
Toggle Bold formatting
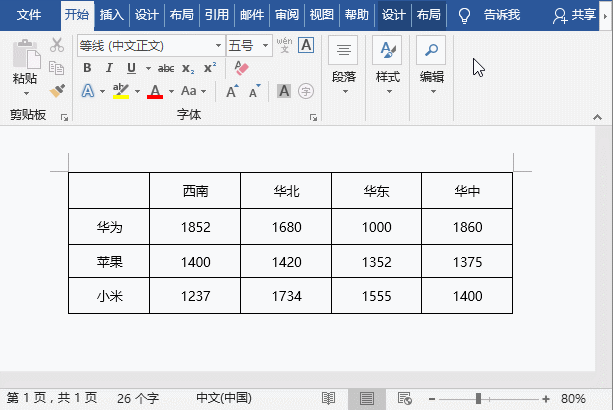(x=87, y=68)
